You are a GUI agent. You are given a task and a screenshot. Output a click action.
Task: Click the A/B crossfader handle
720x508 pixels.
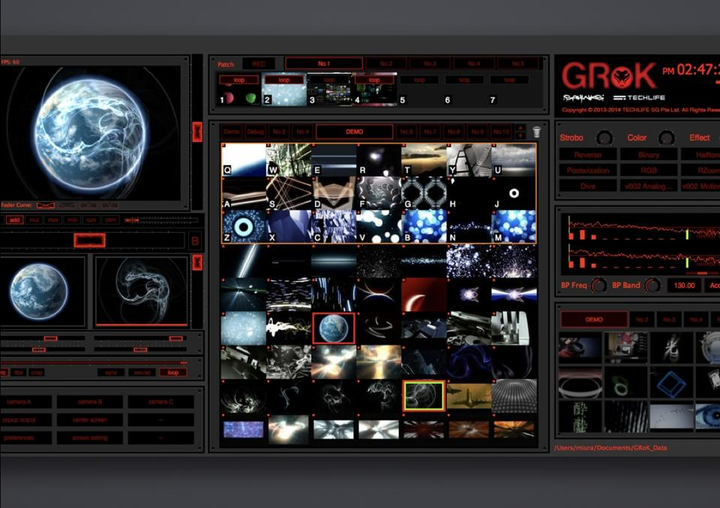tap(90, 240)
